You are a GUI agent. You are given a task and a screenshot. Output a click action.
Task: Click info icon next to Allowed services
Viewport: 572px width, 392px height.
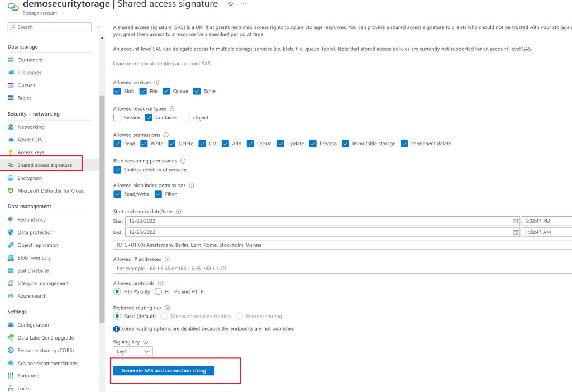pyautogui.click(x=156, y=82)
